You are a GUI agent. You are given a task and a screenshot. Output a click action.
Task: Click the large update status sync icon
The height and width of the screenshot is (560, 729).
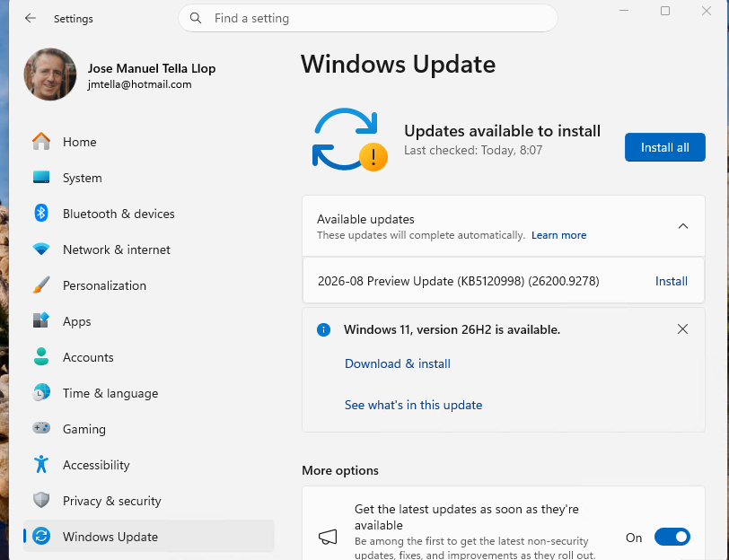(349, 139)
